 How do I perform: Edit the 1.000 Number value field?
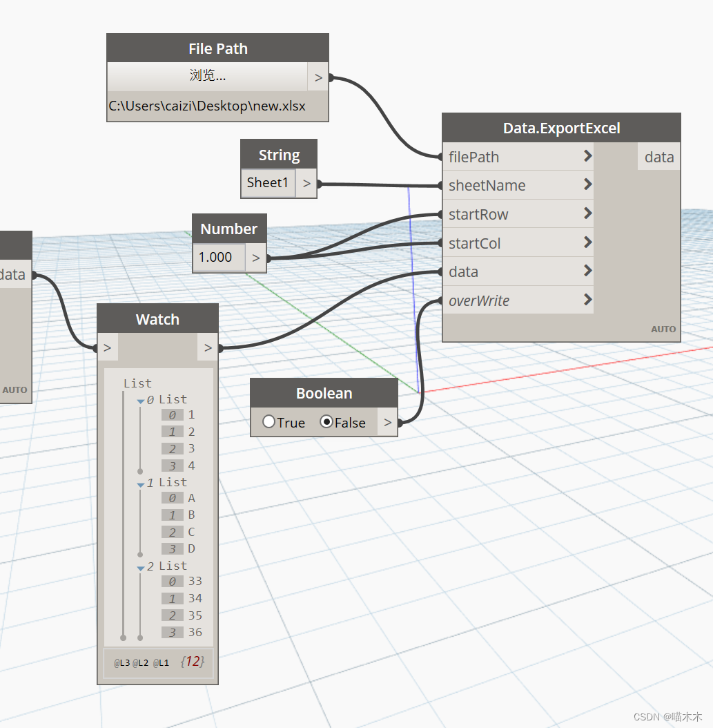219,257
